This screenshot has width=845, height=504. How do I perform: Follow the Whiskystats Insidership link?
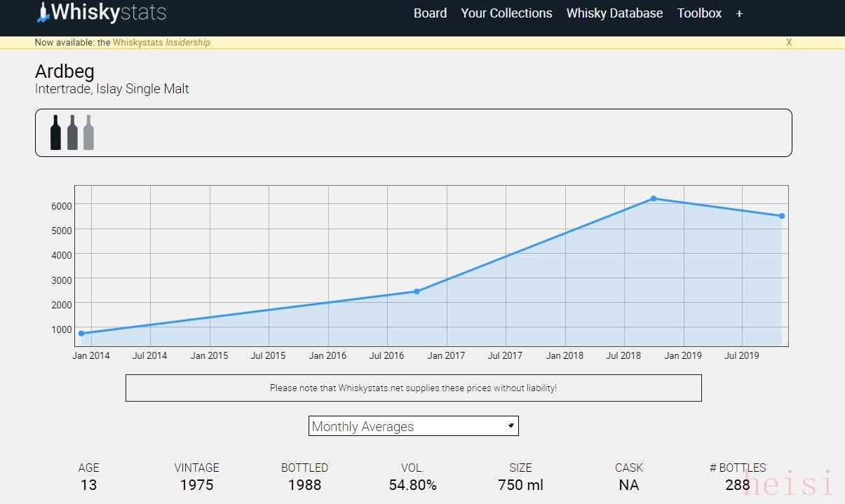[x=161, y=42]
